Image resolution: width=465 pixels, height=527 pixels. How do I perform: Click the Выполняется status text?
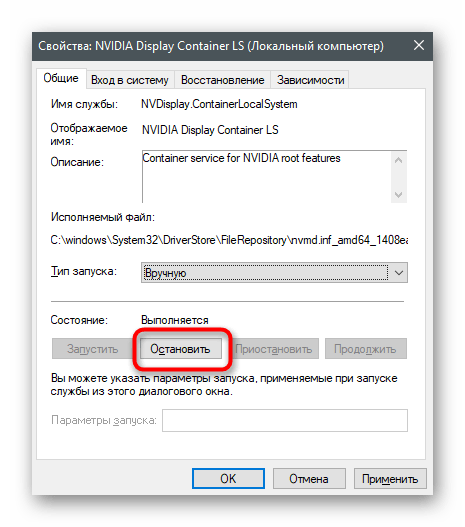(175, 320)
